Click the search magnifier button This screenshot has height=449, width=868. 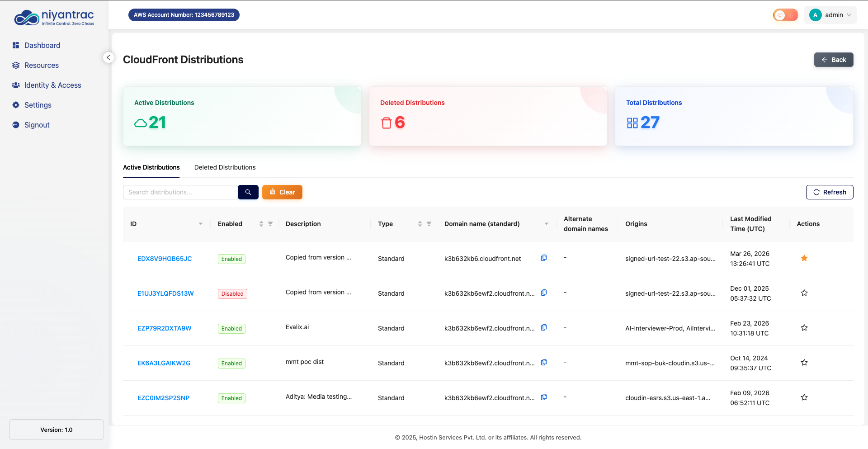coord(248,192)
